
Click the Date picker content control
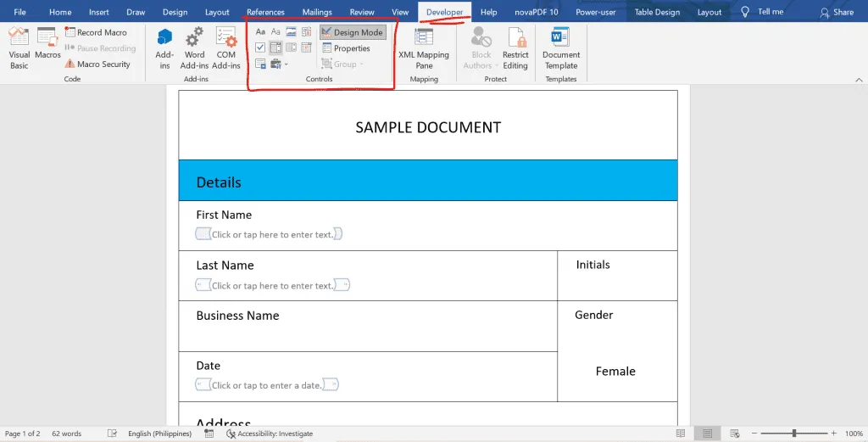pyautogui.click(x=267, y=385)
